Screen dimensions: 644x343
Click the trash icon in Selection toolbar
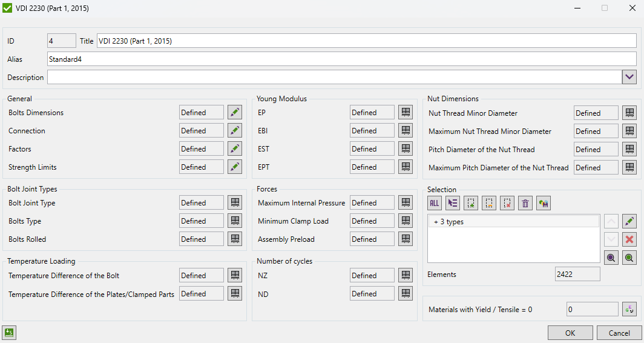525,203
